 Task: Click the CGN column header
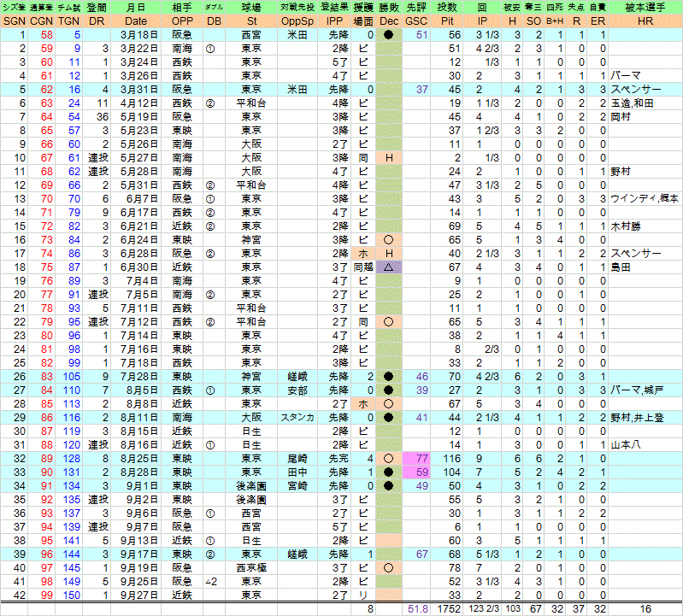point(41,21)
